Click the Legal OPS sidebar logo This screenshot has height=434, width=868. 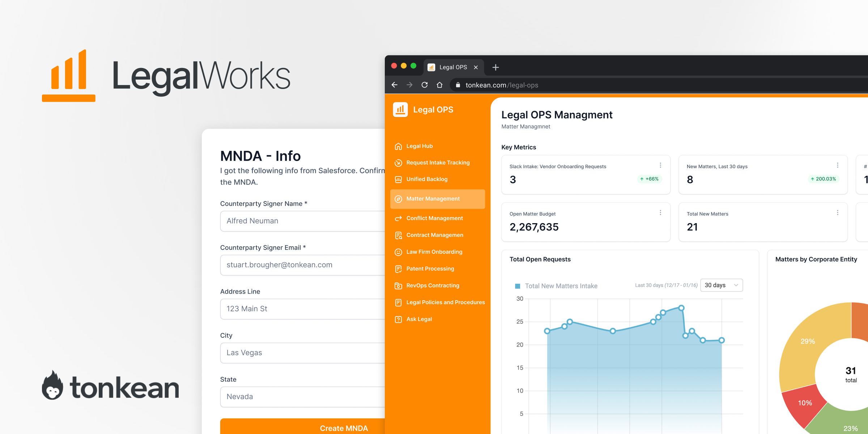400,110
